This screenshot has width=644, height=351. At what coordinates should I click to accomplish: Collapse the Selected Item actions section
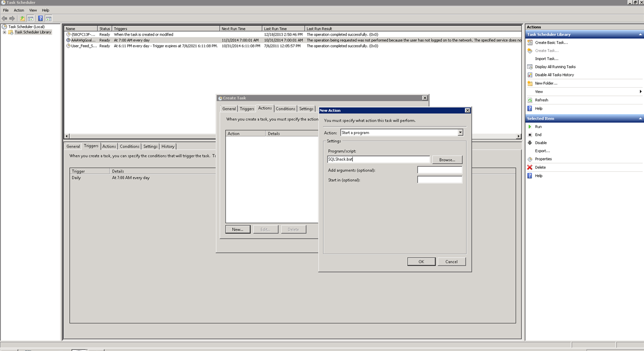point(640,119)
